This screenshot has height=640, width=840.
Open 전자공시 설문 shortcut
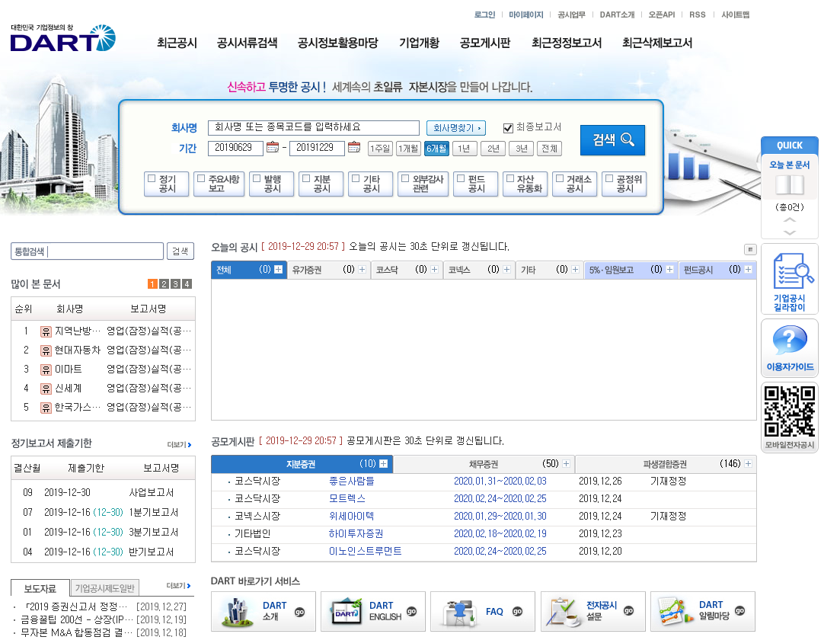pyautogui.click(x=593, y=612)
